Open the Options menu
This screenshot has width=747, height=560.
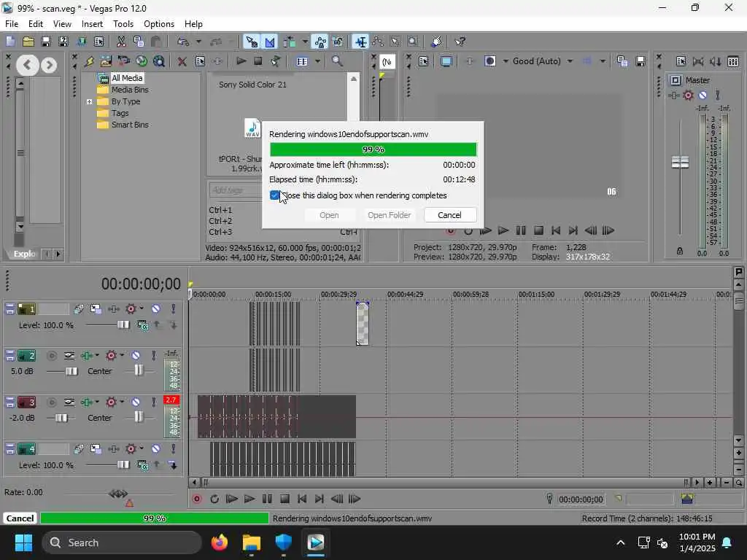(158, 24)
